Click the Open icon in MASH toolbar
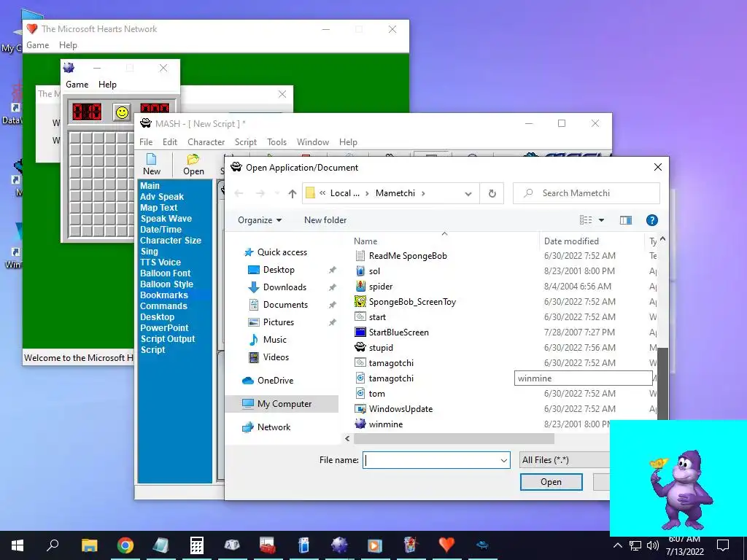747x560 pixels. coord(193,164)
